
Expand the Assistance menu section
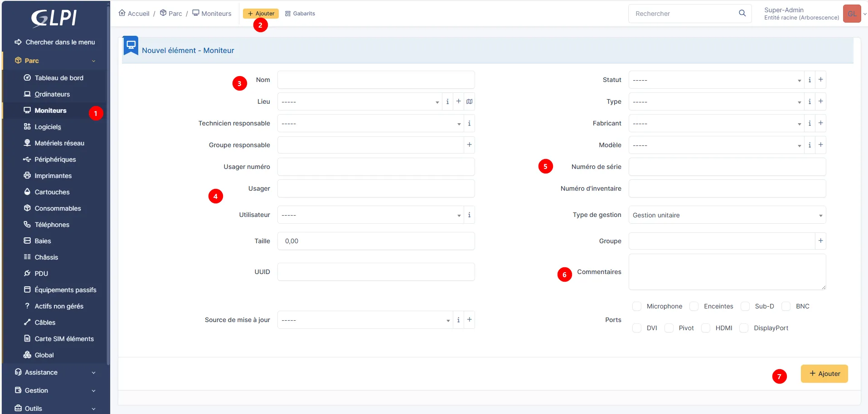coord(55,372)
